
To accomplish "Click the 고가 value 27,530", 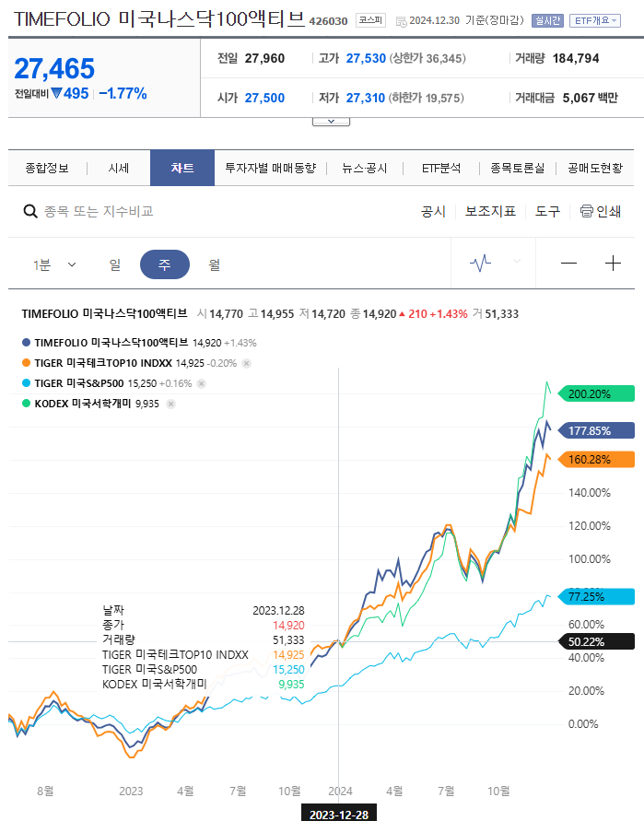I will (366, 58).
